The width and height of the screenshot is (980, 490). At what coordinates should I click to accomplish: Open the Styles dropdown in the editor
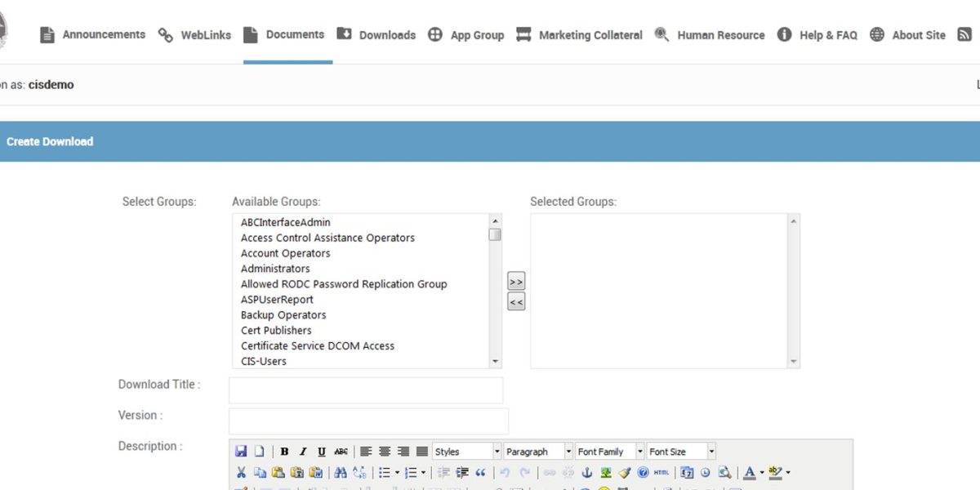click(465, 451)
